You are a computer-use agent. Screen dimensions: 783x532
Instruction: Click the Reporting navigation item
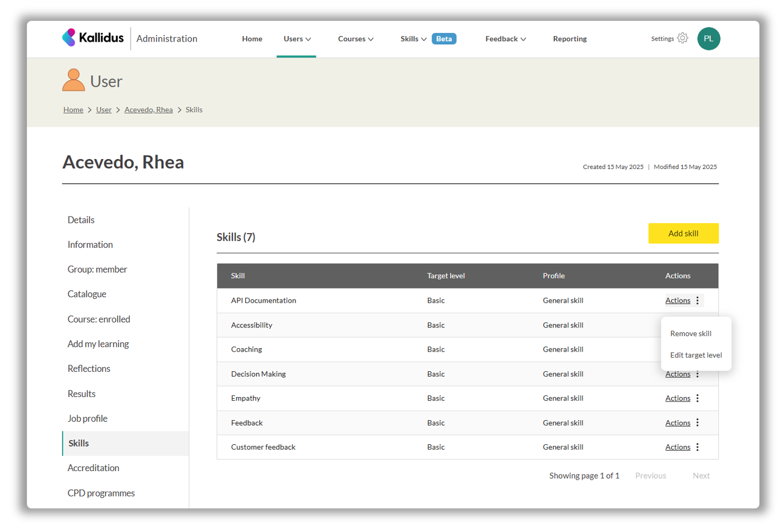point(569,39)
